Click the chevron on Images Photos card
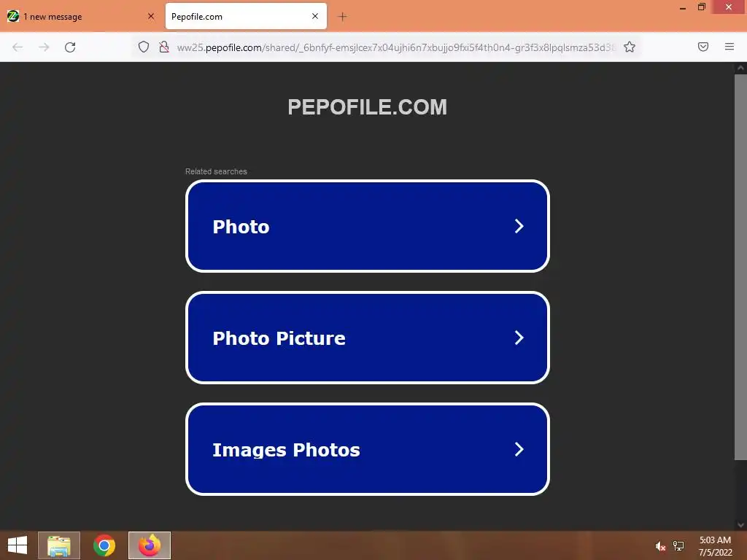This screenshot has width=747, height=560. [x=519, y=449]
